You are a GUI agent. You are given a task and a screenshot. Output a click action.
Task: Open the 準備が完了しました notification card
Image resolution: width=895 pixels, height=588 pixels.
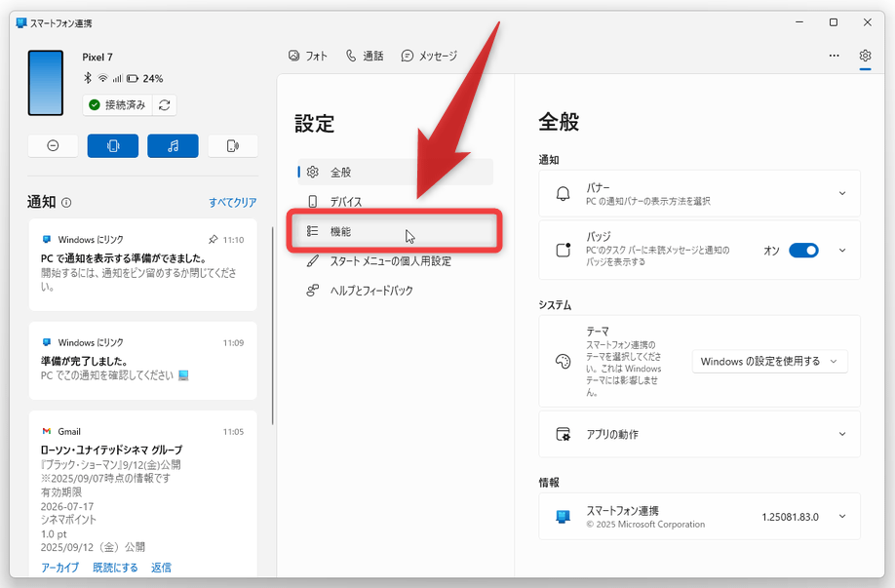pos(142,361)
